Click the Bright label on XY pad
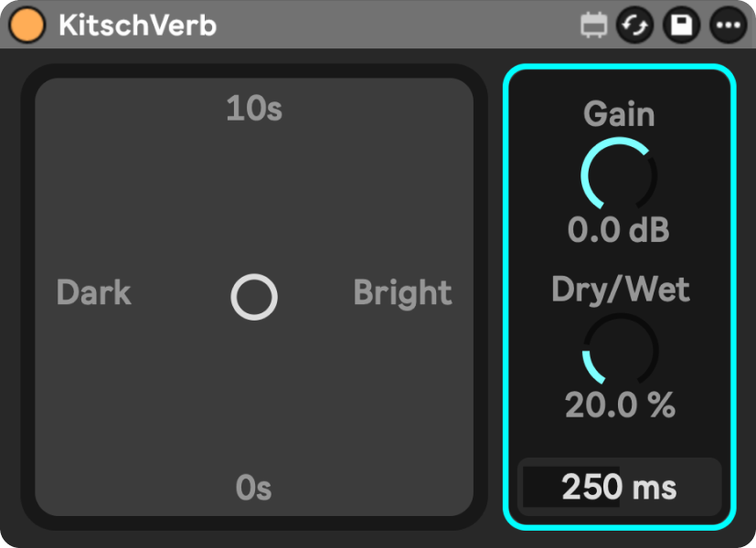The image size is (756, 548). pos(402,293)
